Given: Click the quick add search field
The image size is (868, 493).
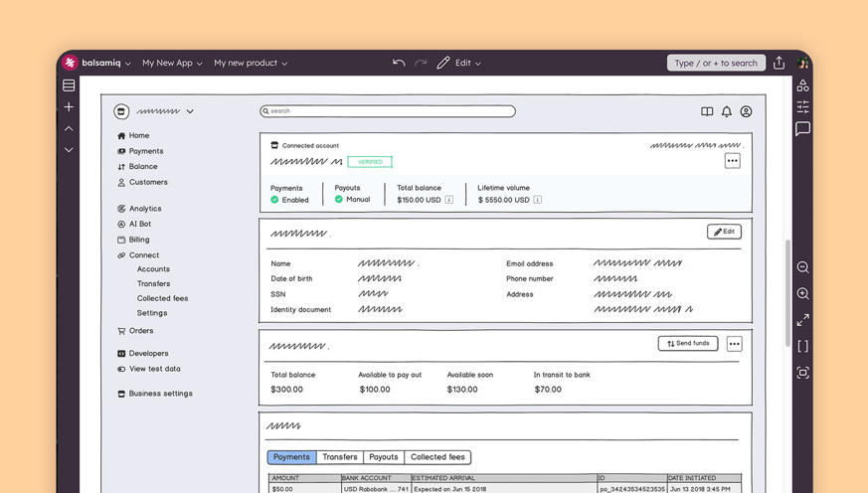Looking at the screenshot, I should click(716, 63).
